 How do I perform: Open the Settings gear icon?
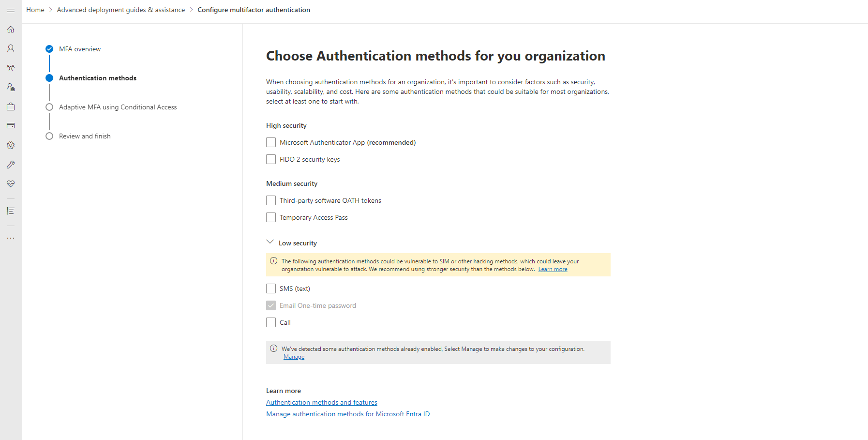[x=11, y=145]
